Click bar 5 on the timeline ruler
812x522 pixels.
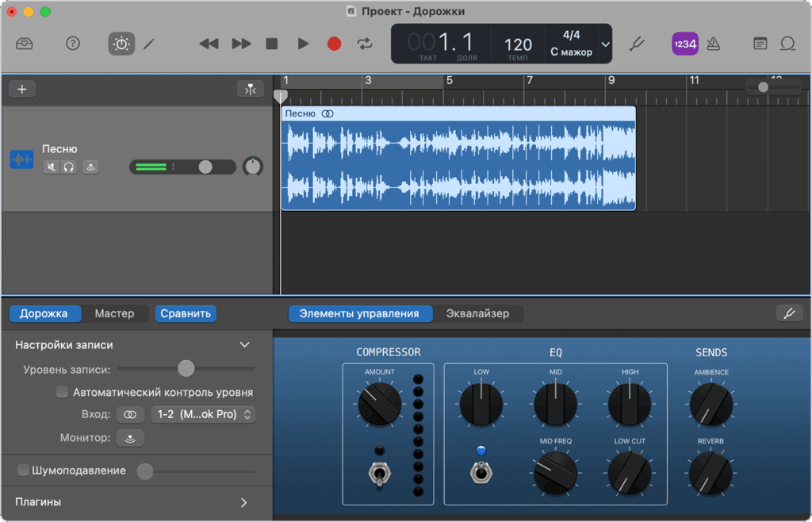click(449, 80)
